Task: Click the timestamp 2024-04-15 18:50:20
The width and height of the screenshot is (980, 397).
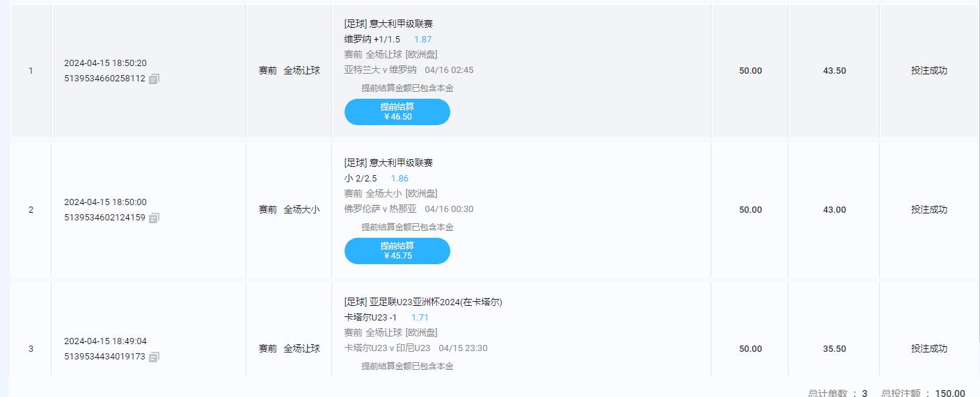Action: pos(105,63)
